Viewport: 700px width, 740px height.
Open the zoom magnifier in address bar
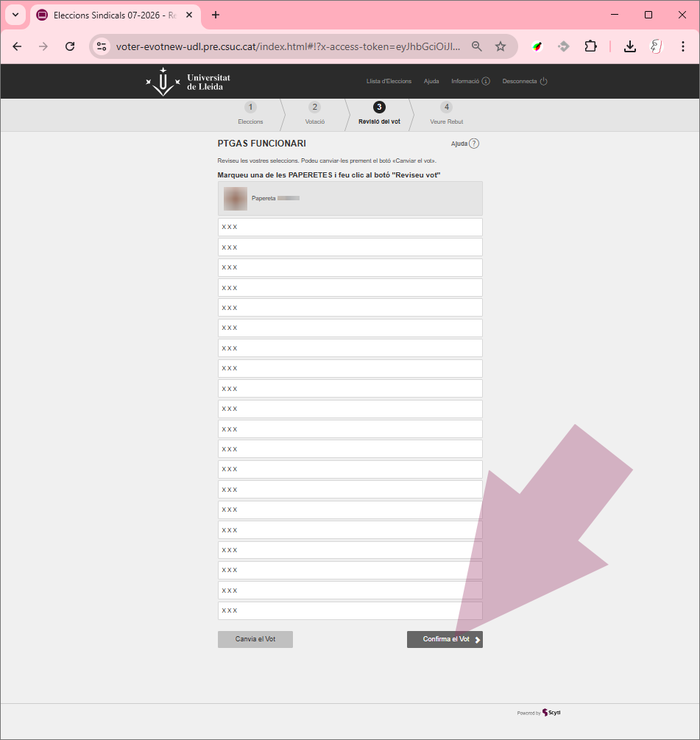[476, 46]
